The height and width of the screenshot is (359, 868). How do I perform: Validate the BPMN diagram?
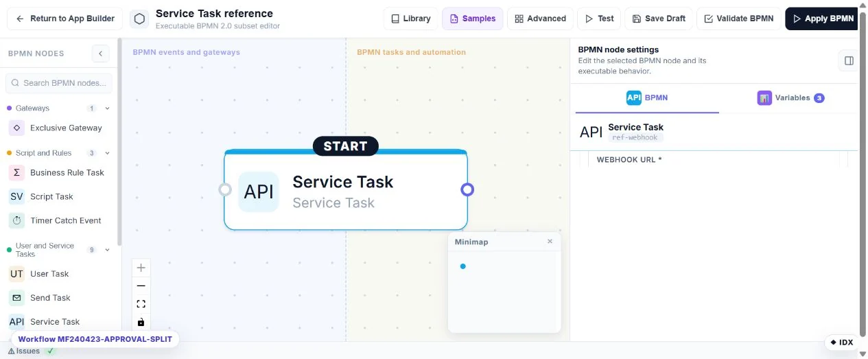pyautogui.click(x=738, y=19)
